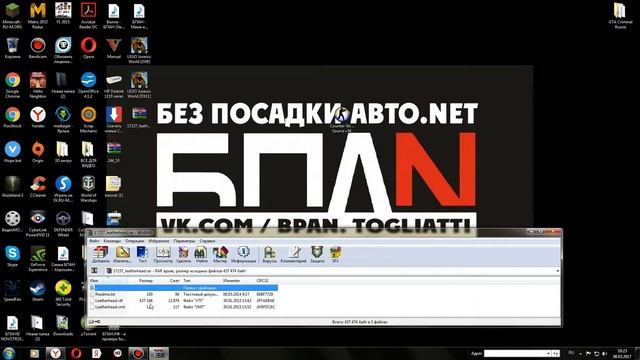Sort files by the Сжат column header

168,281
